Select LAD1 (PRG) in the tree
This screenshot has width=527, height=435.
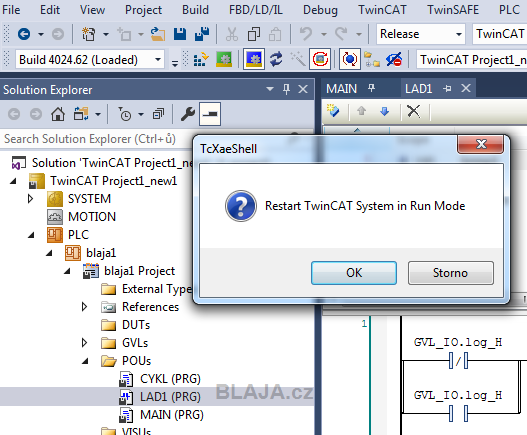(170, 397)
